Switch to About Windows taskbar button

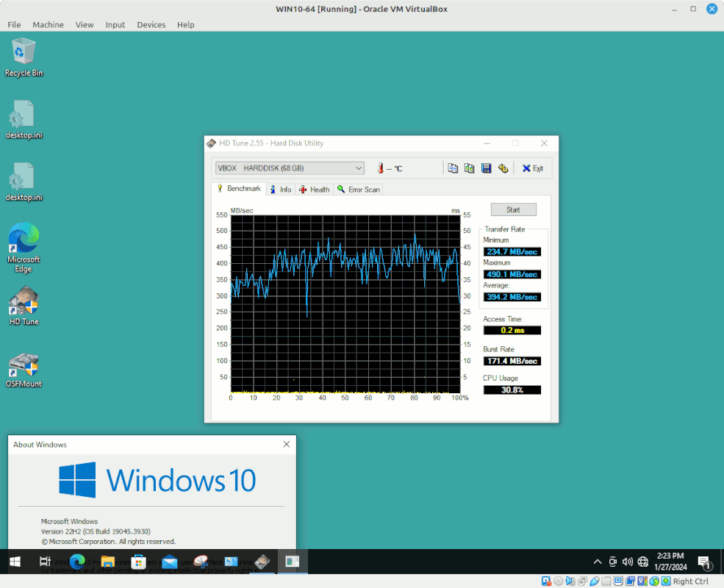[x=293, y=562]
